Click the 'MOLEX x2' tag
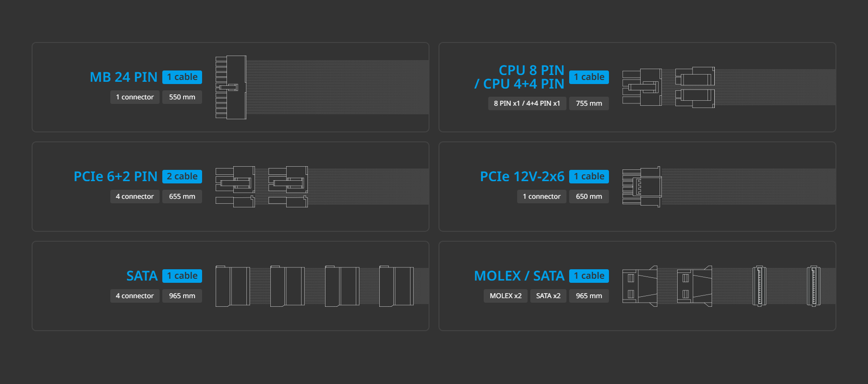This screenshot has height=384, width=868. [505, 296]
